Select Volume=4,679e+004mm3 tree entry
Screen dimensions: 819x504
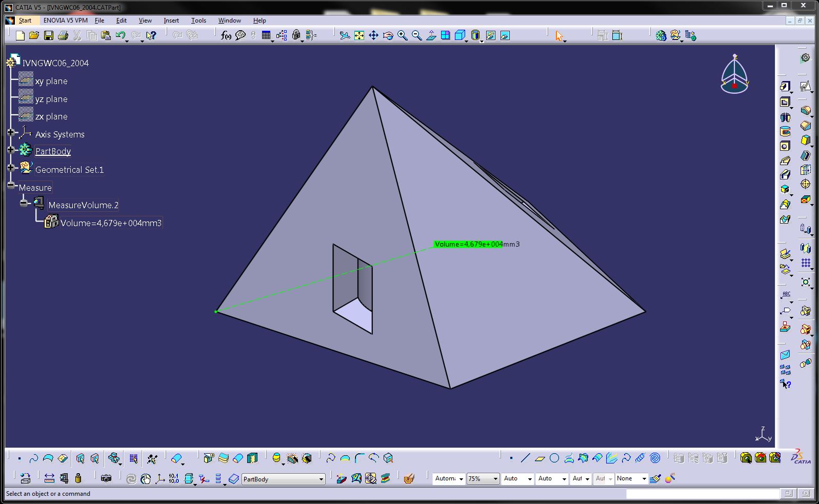pyautogui.click(x=111, y=223)
